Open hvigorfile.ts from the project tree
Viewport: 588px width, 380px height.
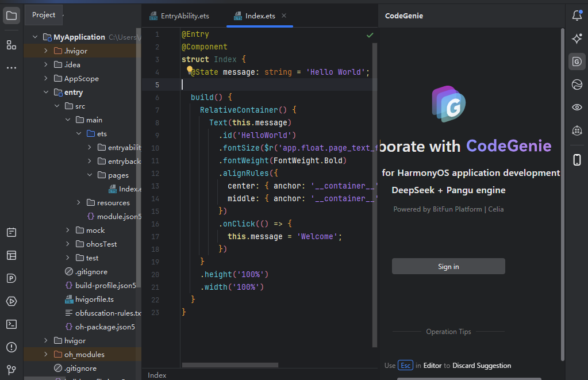(94, 300)
